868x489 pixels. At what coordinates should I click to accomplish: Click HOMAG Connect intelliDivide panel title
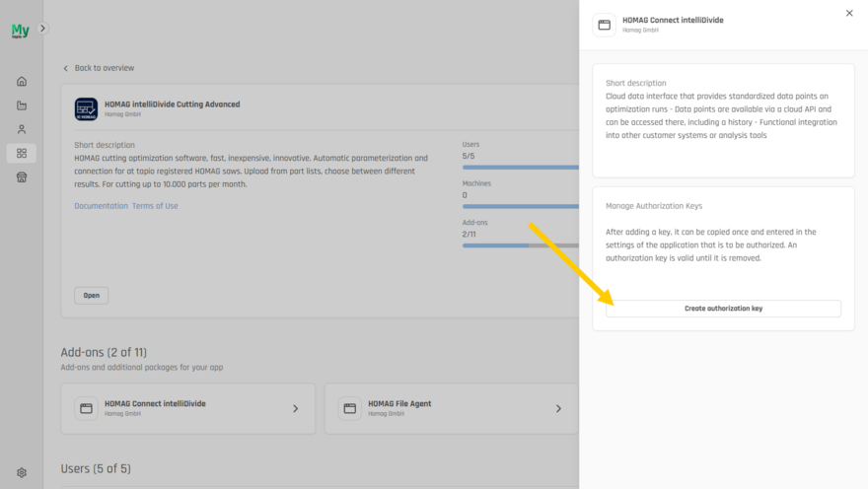pos(673,20)
